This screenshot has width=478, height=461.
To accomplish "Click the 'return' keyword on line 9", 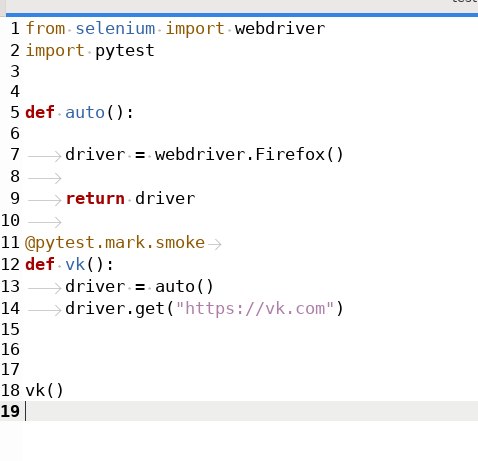I will [x=95, y=199].
